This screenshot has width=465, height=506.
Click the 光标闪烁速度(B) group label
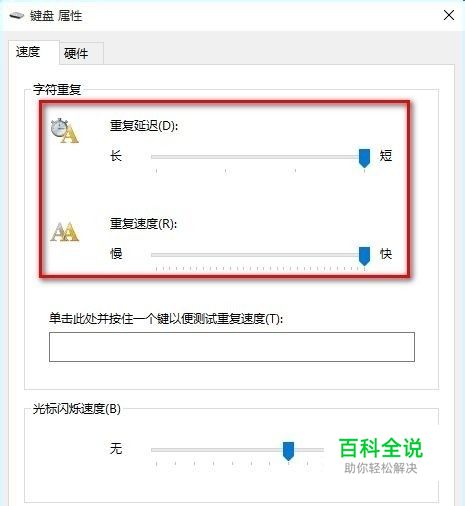(x=77, y=409)
